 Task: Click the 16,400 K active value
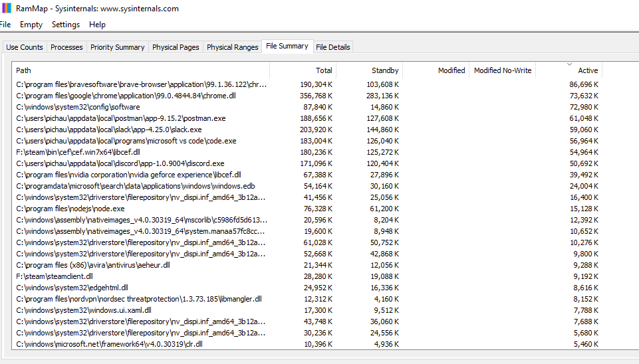[x=584, y=197]
